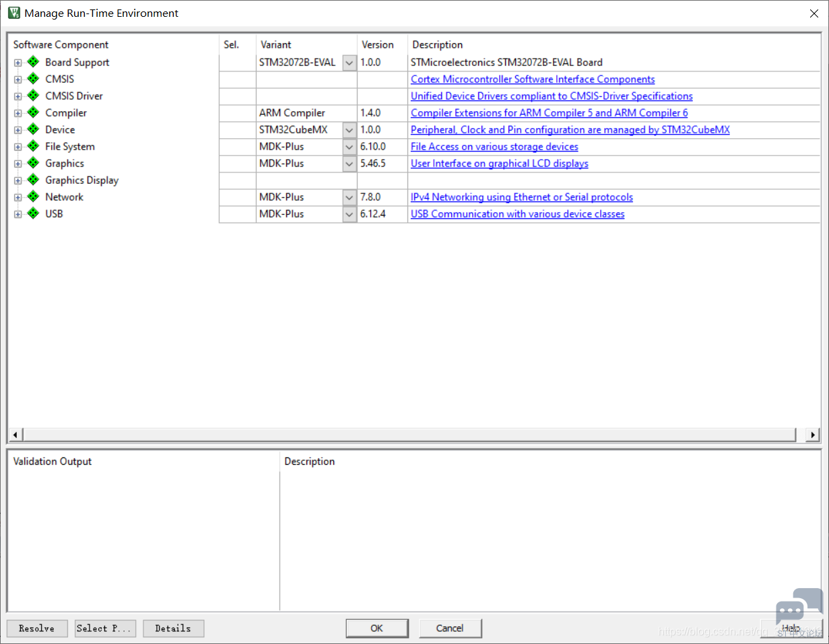Click the CMSIS Driver green diamond icon
The height and width of the screenshot is (644, 829).
[33, 96]
